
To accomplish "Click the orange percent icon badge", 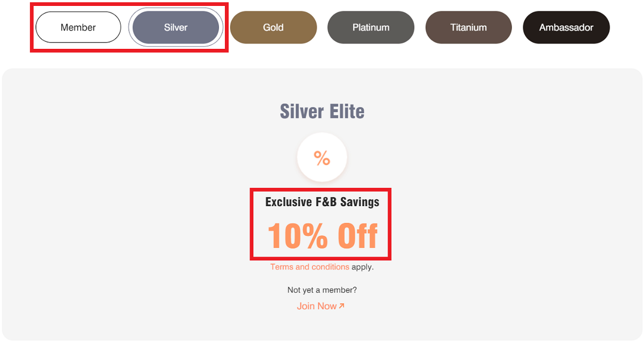I will [322, 158].
